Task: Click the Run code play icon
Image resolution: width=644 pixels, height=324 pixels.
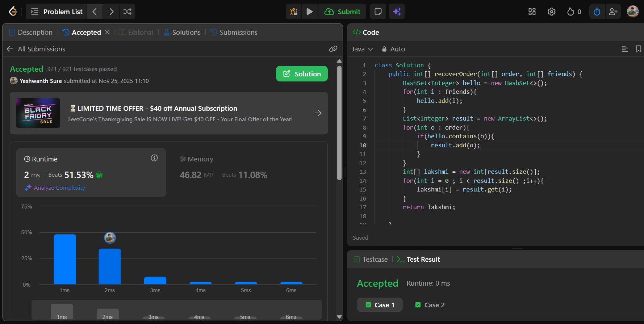Action: 309,12
